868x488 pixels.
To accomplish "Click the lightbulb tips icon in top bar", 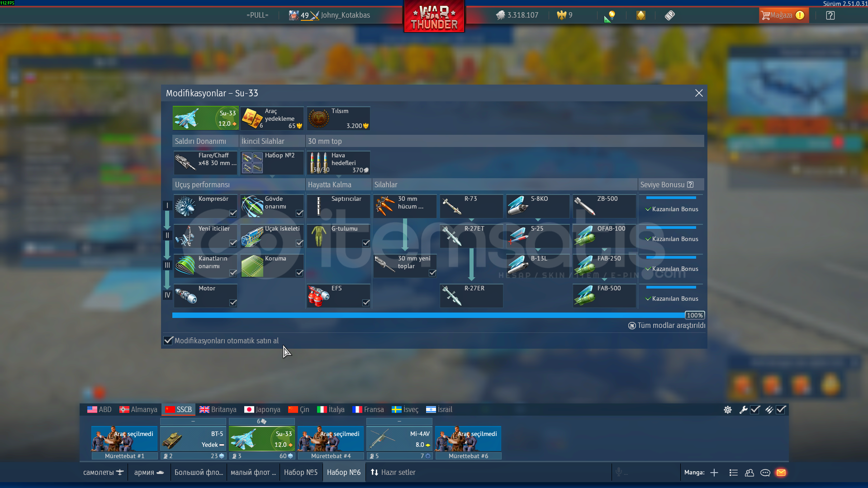I will (x=610, y=16).
